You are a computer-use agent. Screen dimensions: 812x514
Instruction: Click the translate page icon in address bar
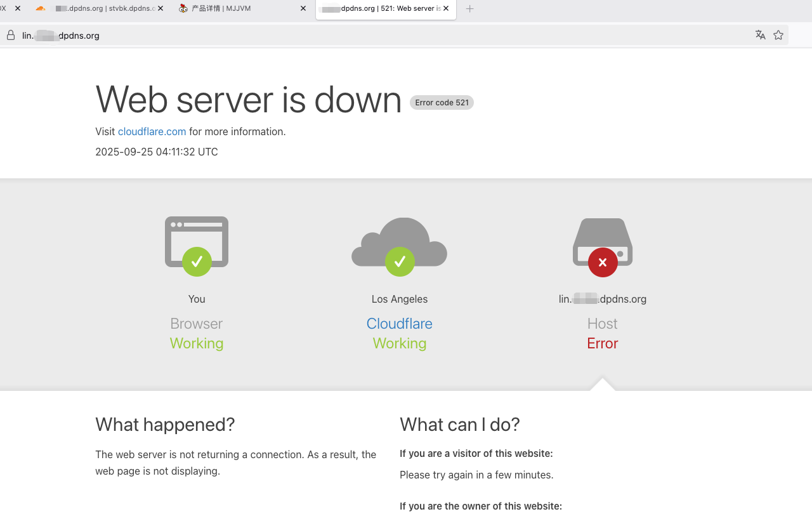click(760, 35)
